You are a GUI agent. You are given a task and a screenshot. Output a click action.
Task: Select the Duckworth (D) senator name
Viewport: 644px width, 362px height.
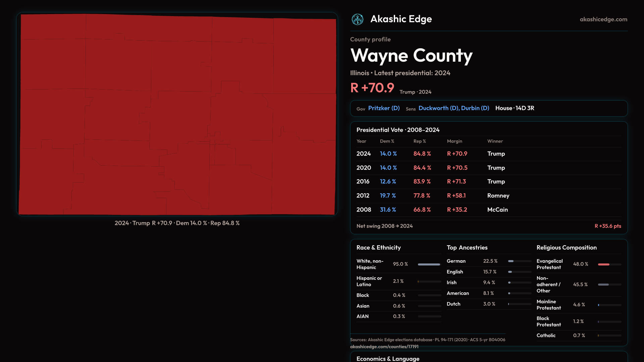click(x=438, y=108)
